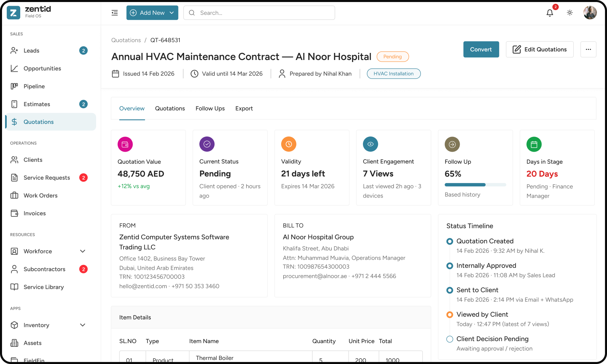607x364 pixels.
Task: Expand the Workforce submenu chevron
Action: point(83,251)
